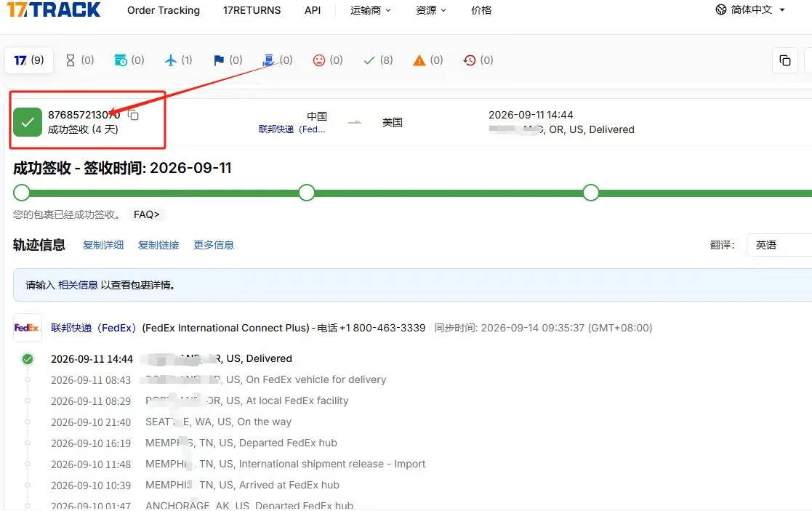Open the 17RETURNS menu item
The width and height of the screenshot is (812, 511).
coord(252,10)
